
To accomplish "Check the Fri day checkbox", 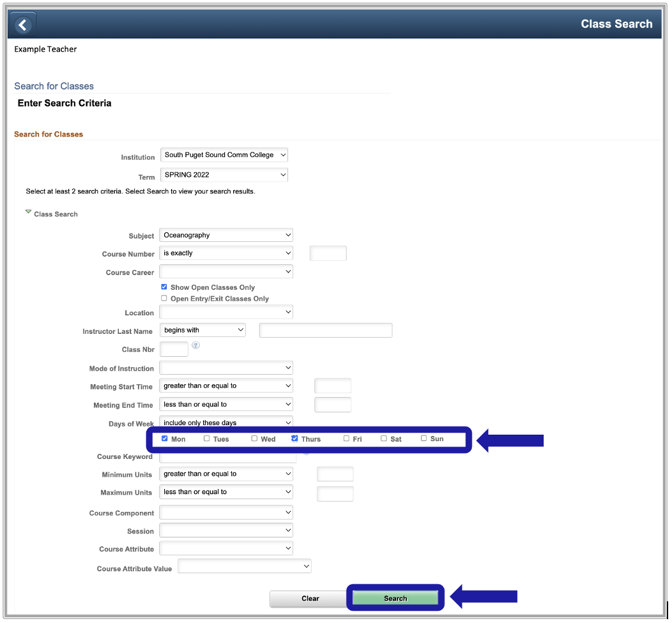I will 346,439.
